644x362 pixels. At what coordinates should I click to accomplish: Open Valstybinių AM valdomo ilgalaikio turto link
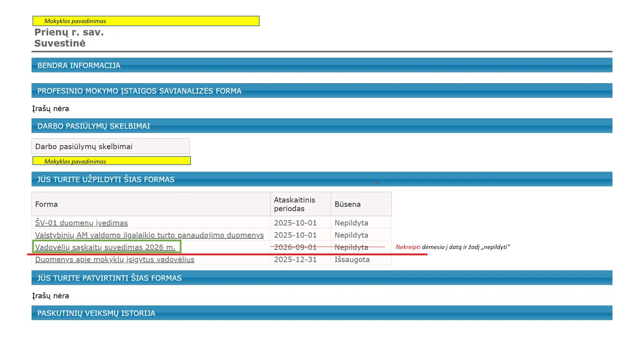pos(149,235)
